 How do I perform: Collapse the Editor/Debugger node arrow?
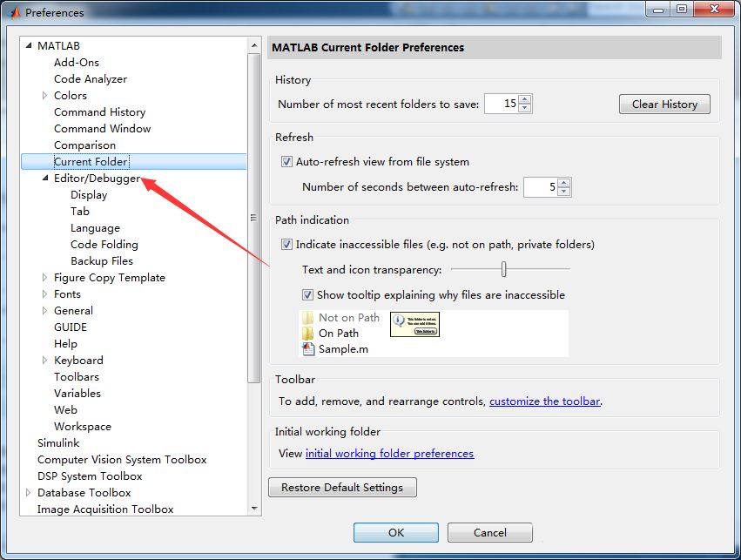45,179
